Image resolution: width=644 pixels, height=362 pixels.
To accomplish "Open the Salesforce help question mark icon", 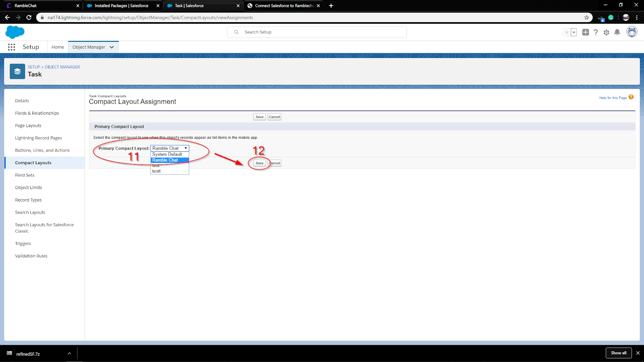I will (596, 32).
